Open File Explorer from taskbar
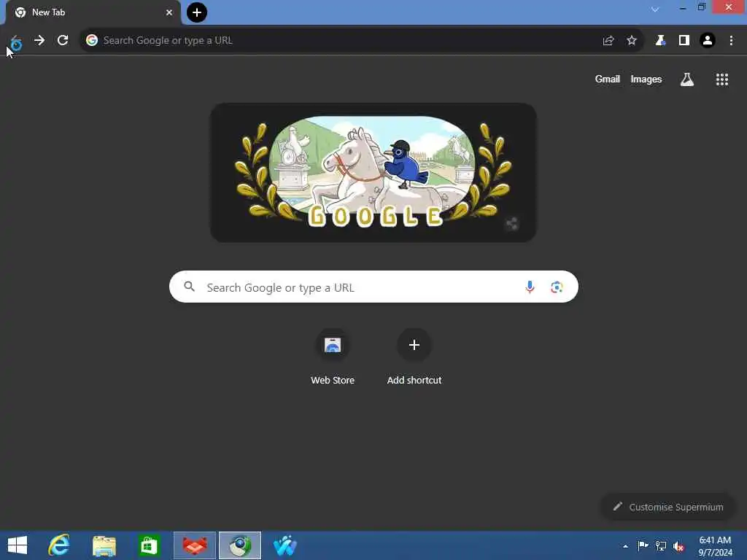Viewport: 747px width, 560px height. [104, 545]
